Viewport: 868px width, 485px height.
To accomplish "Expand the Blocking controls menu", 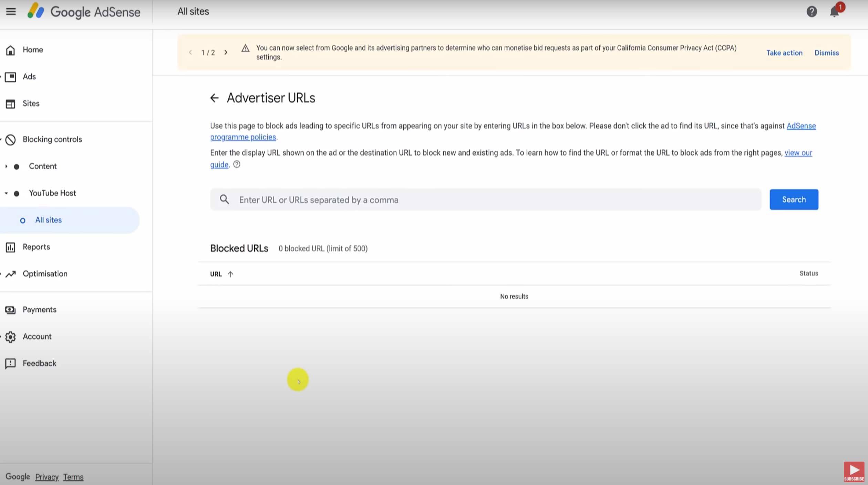I will pyautogui.click(x=52, y=140).
